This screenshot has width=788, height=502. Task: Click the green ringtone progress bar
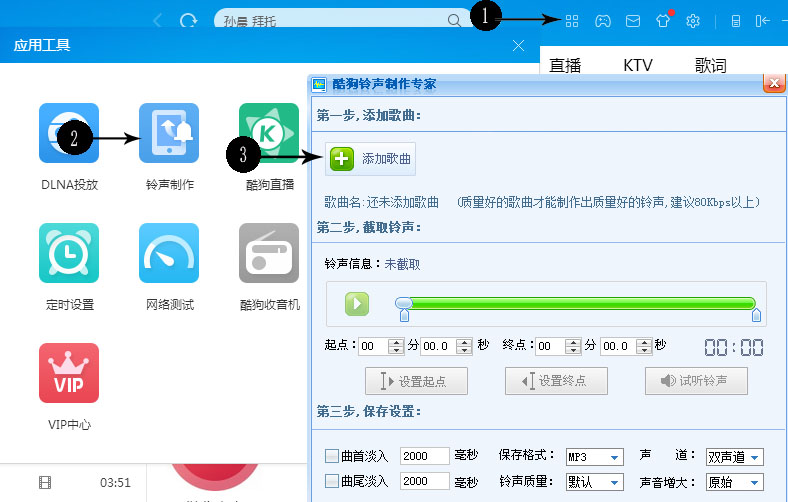point(582,303)
